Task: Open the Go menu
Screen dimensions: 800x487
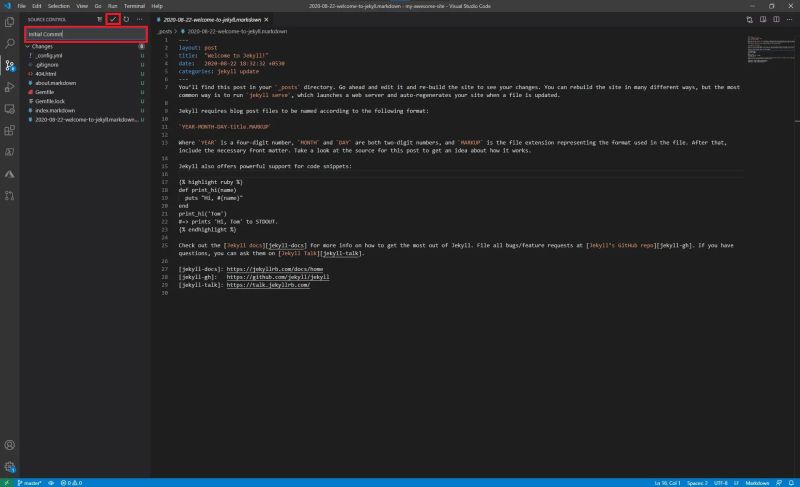Action: point(98,6)
